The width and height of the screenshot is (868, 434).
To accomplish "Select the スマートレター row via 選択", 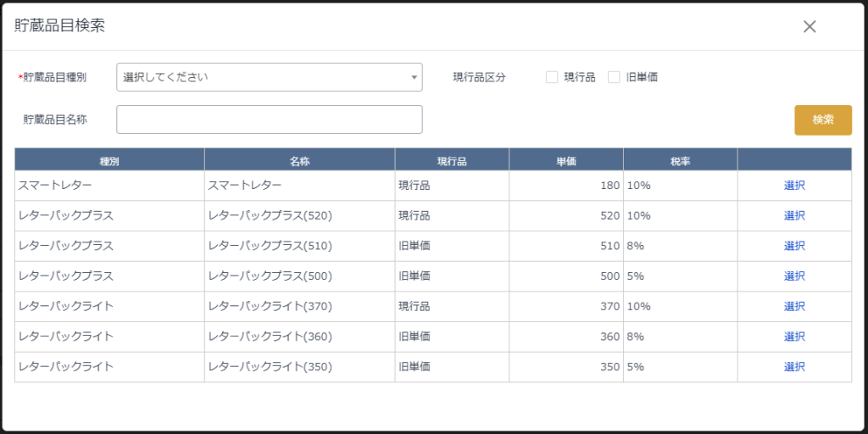I will [x=794, y=186].
